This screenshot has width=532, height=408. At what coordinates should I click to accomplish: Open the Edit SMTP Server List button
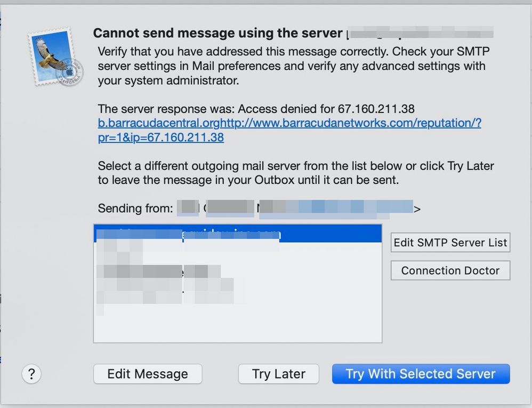click(450, 243)
